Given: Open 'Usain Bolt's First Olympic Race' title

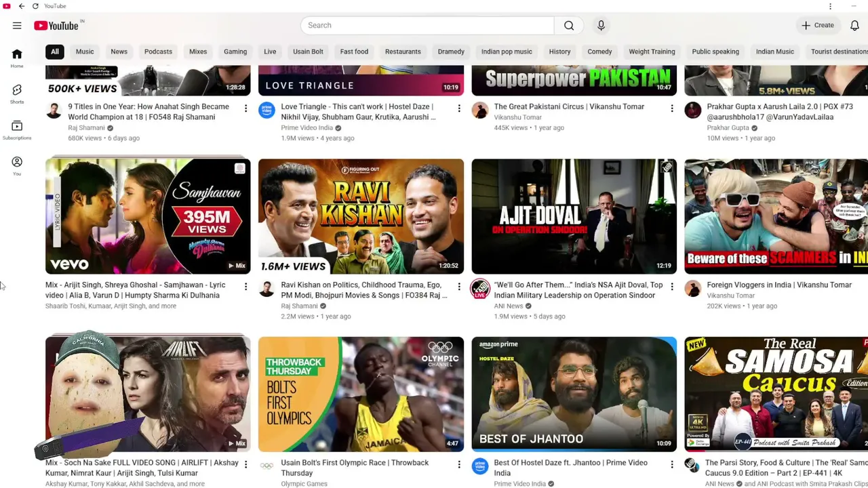Looking at the screenshot, I should (x=355, y=468).
